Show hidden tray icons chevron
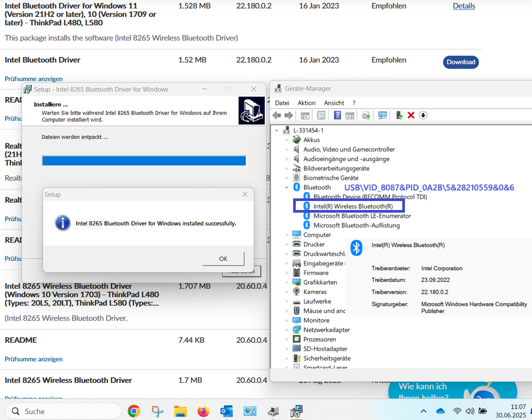Screen dimensions: 532x420 pyautogui.click(x=423, y=411)
